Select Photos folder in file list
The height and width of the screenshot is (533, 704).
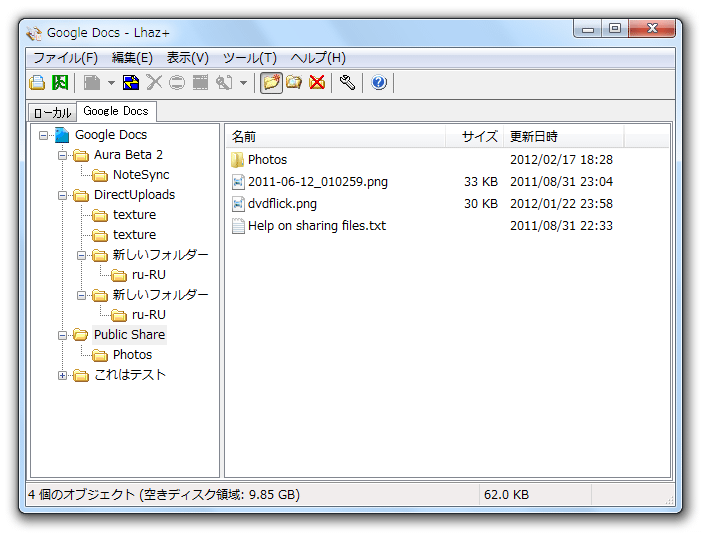pos(267,160)
